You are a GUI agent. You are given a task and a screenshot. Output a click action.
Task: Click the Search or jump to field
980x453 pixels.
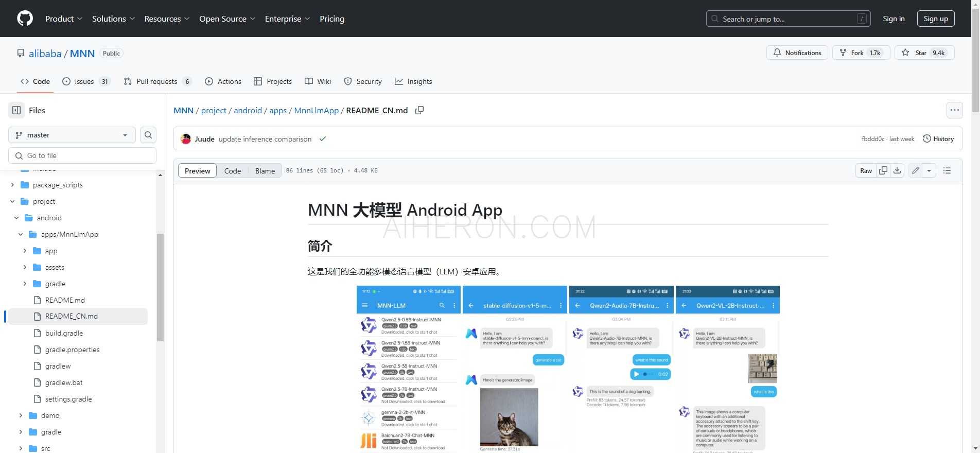788,19
